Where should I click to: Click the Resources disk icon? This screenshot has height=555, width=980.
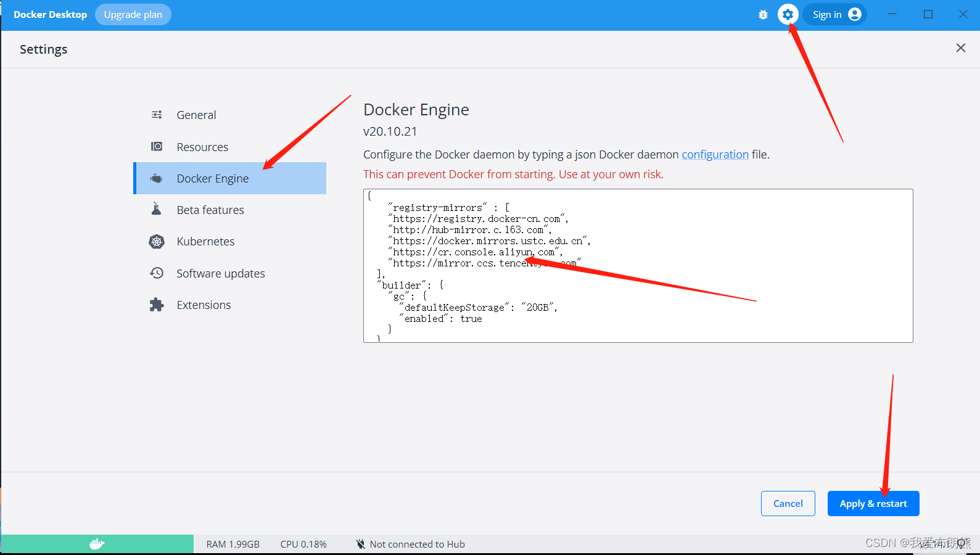point(157,146)
